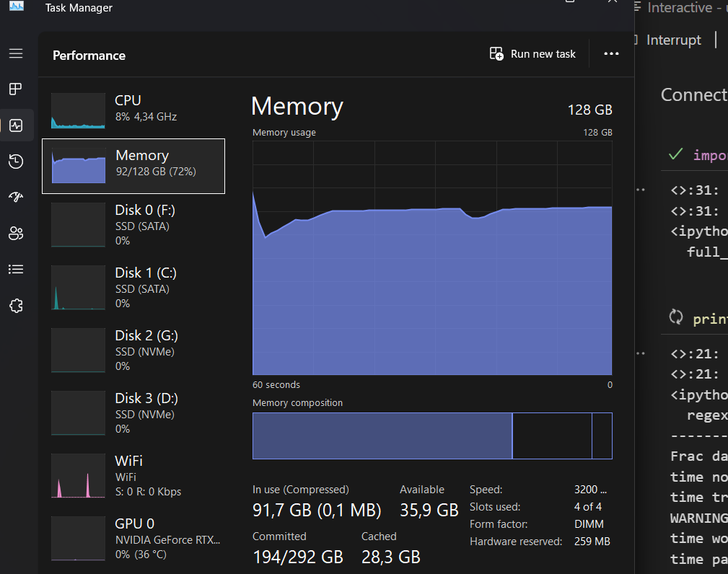Click the 60 seconds graph label
728x574 pixels.
pos(276,384)
